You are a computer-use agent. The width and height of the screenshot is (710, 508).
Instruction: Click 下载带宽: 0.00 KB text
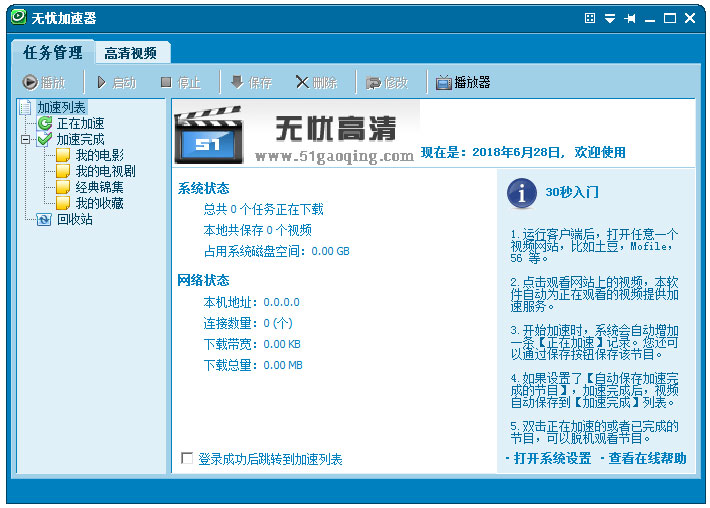tap(252, 344)
